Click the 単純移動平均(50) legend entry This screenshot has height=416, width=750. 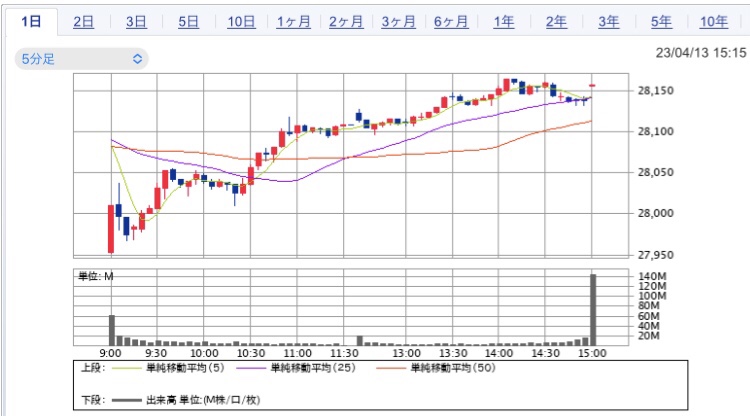coord(453,368)
